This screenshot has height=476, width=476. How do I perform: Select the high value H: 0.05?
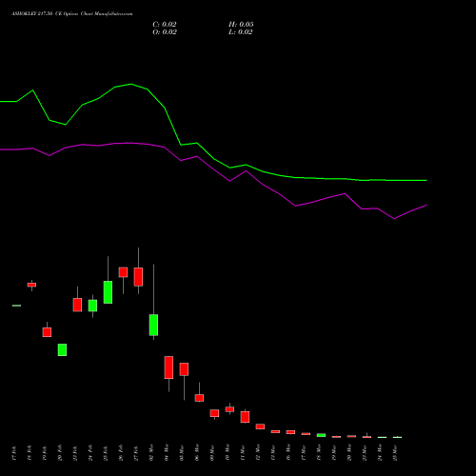241,25
